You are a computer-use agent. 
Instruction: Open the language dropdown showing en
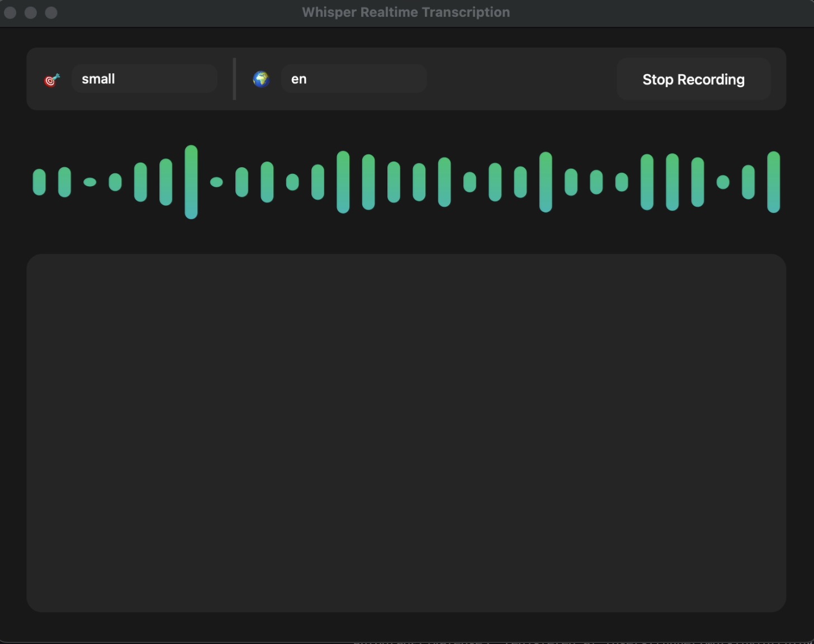354,79
